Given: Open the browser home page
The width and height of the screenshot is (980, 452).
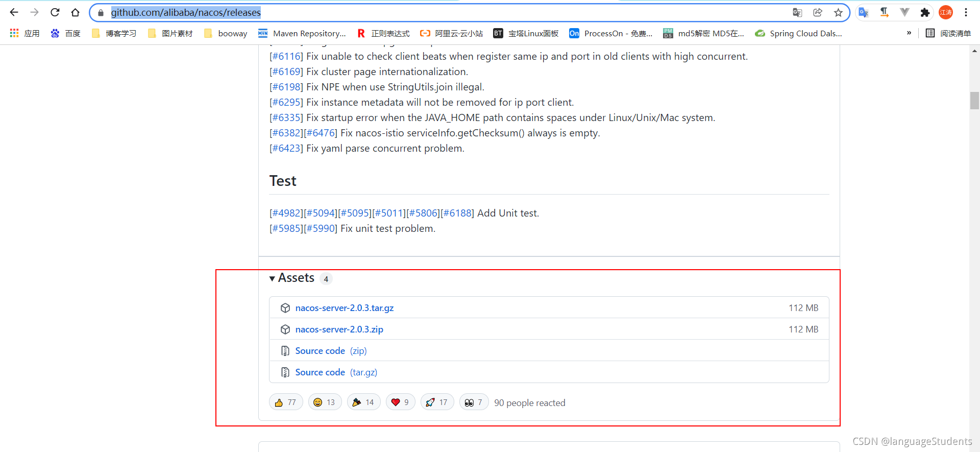Looking at the screenshot, I should pyautogui.click(x=76, y=12).
